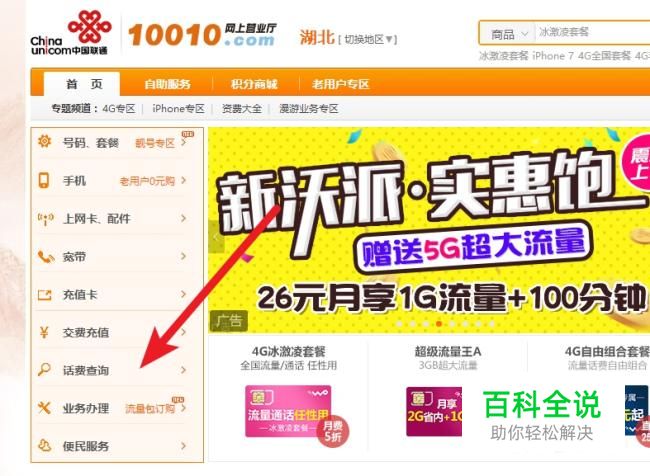Click the yen icon beside 交费充值
Screen dimensions: 650x476
click(x=44, y=333)
